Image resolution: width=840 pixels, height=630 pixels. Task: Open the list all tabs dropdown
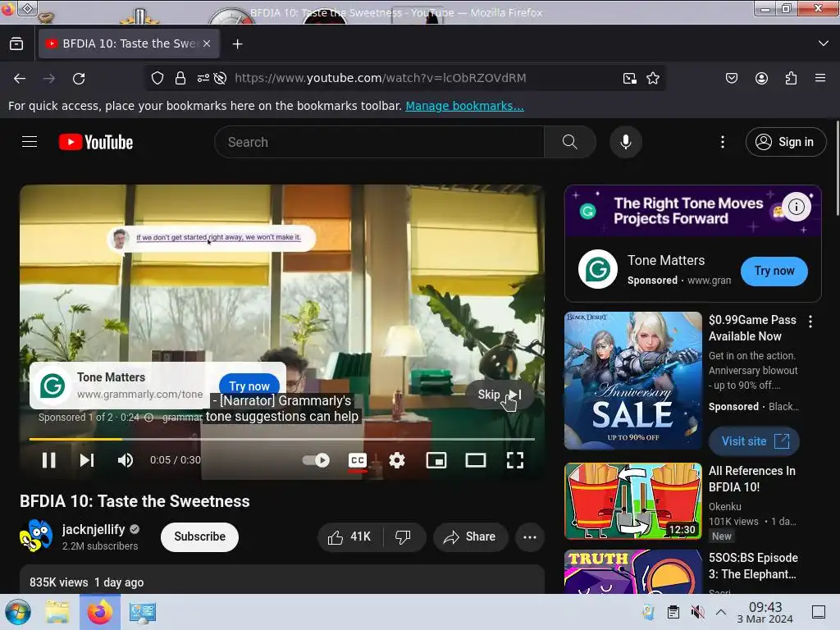click(x=824, y=43)
